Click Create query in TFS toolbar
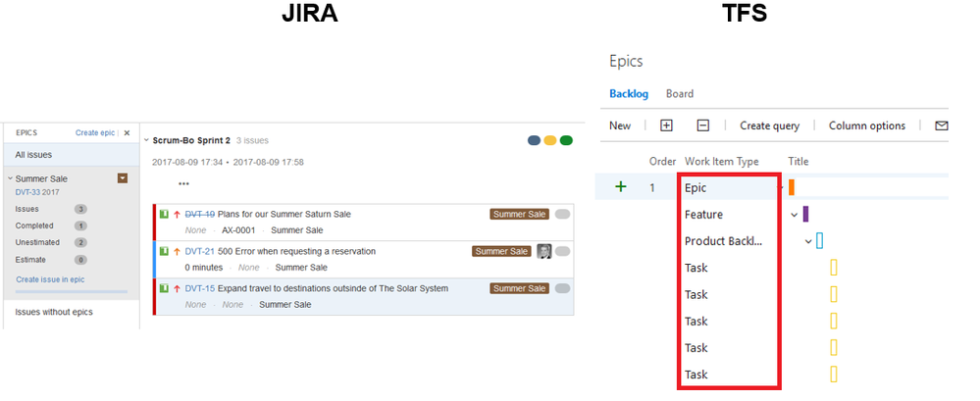The image size is (980, 401). click(x=769, y=125)
